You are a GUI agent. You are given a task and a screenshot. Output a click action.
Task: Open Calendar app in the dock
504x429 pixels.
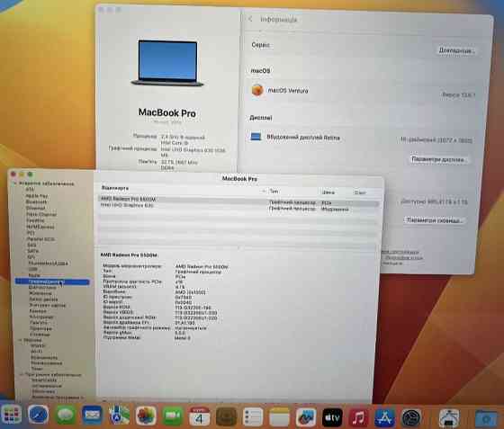(199, 416)
